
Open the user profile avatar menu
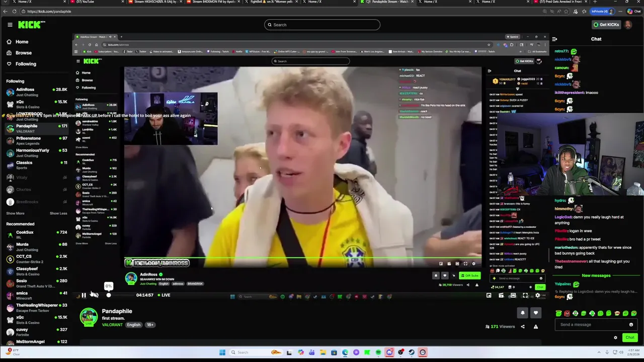[628, 25]
